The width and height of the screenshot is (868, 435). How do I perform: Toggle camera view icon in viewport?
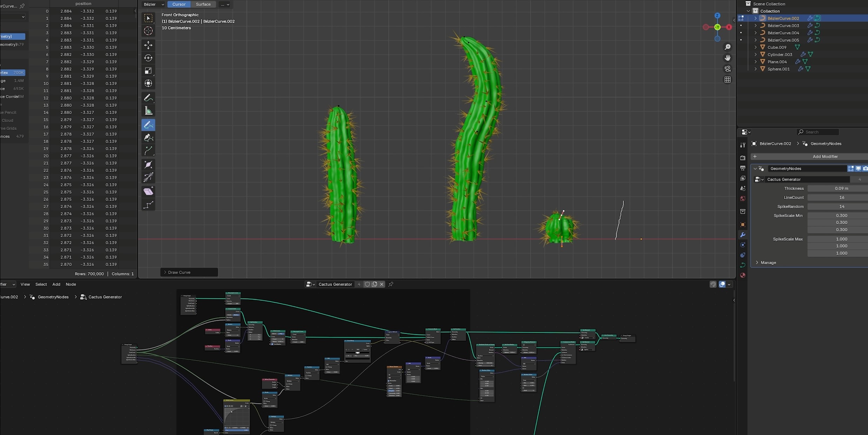[728, 69]
